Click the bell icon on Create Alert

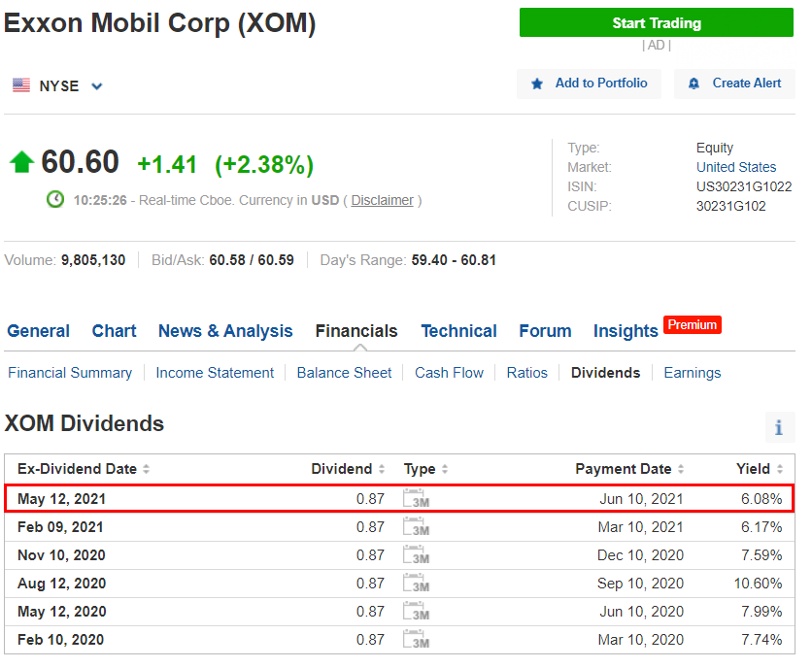tap(694, 83)
